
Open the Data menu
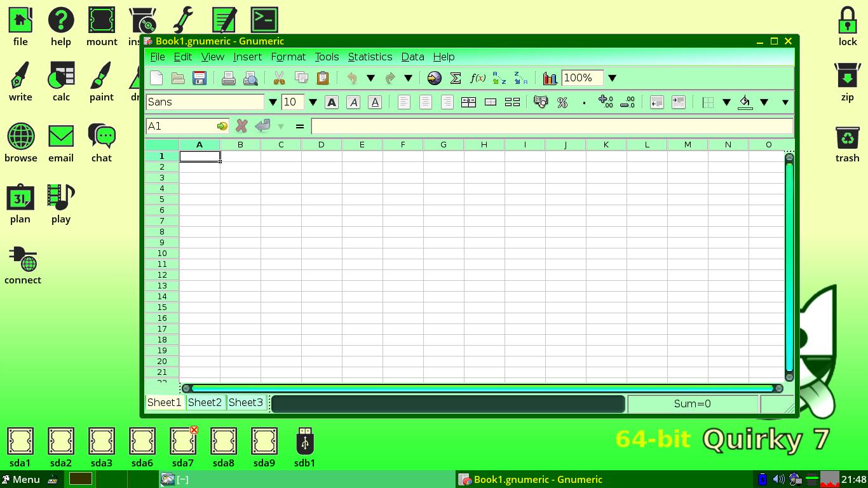click(x=412, y=57)
